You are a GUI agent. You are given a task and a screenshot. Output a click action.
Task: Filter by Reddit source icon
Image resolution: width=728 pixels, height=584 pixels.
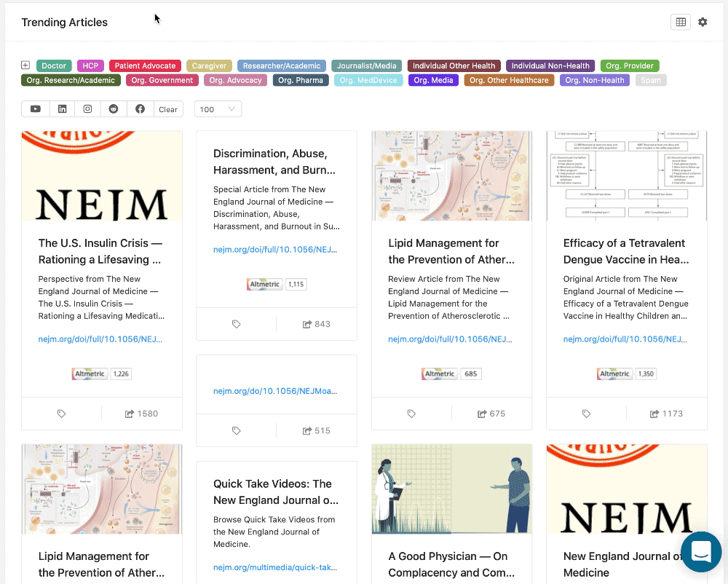tap(114, 109)
